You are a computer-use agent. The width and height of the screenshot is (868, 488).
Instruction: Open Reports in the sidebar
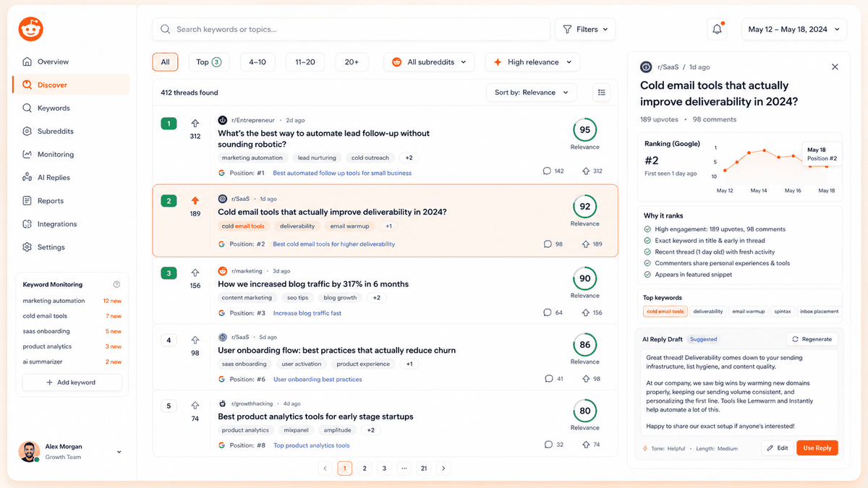coord(71,201)
